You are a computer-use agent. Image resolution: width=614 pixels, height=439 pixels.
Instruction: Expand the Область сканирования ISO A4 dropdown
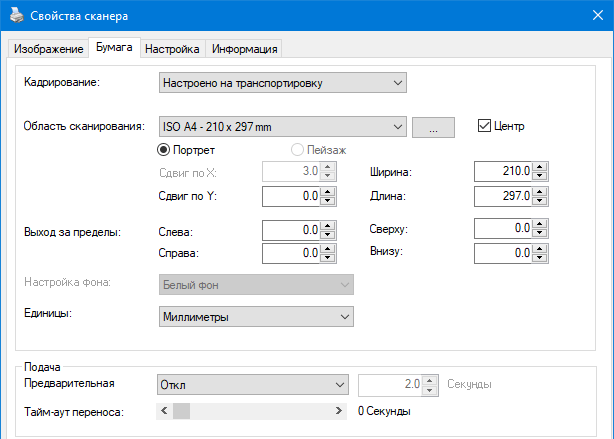(x=283, y=126)
